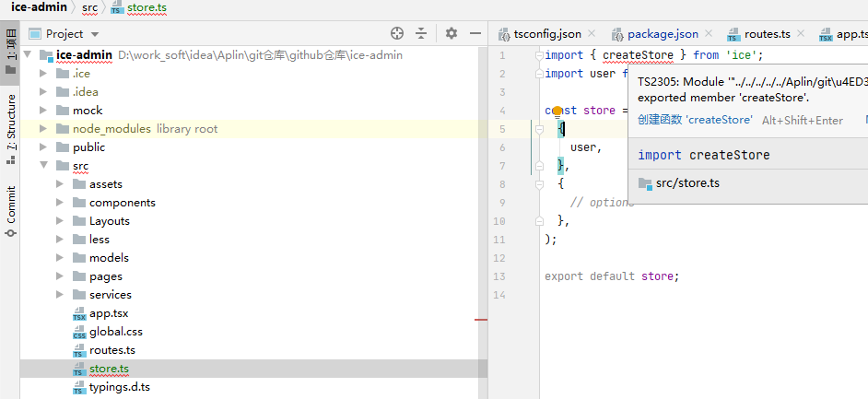Select the node_modules library root row

(253, 129)
